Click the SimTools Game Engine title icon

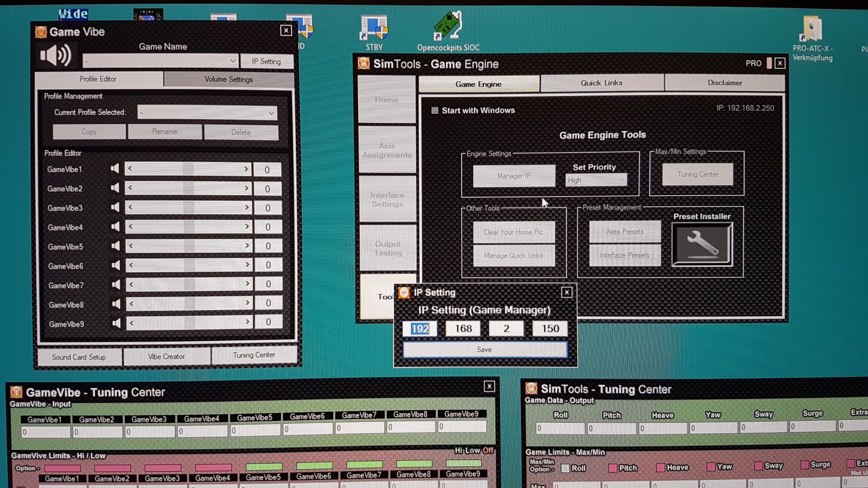click(x=363, y=64)
